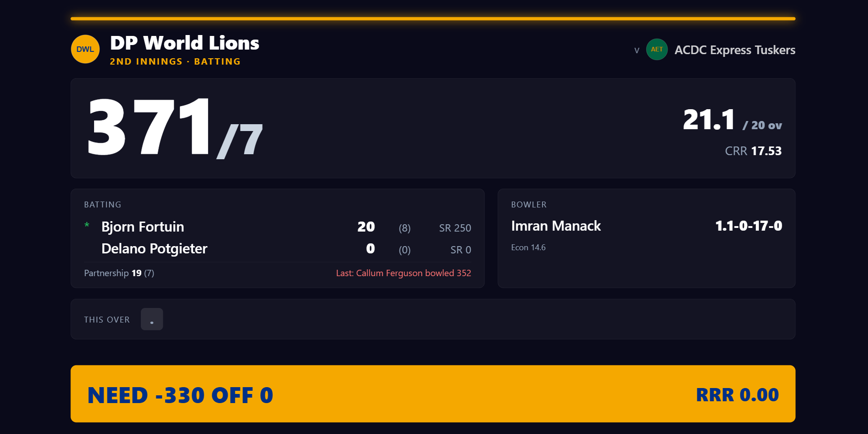Screen dimensions: 868x434
Task: Click the orange progress bar at top
Action: click(433, 19)
